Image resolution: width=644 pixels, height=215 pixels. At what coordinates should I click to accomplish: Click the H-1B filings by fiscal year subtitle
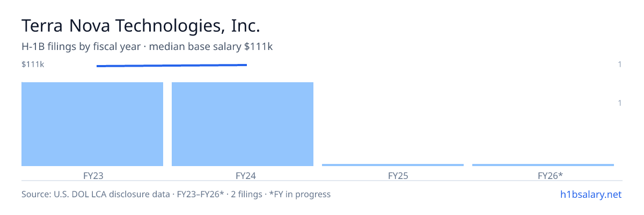(x=81, y=47)
